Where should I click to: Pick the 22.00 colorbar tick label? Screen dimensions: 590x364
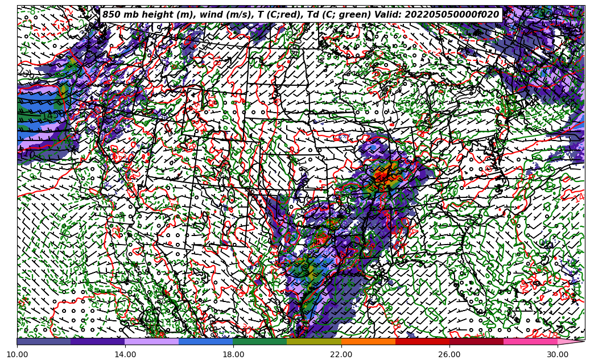point(341,354)
